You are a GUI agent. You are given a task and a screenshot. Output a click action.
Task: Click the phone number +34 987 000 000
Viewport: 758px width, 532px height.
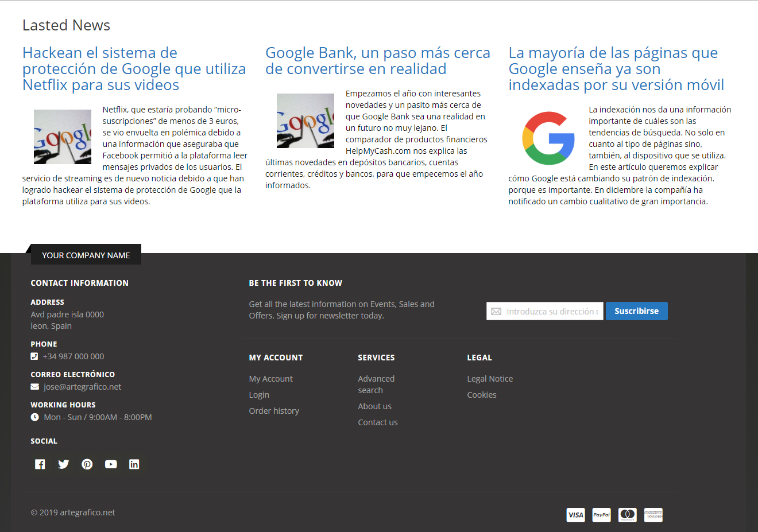click(74, 356)
